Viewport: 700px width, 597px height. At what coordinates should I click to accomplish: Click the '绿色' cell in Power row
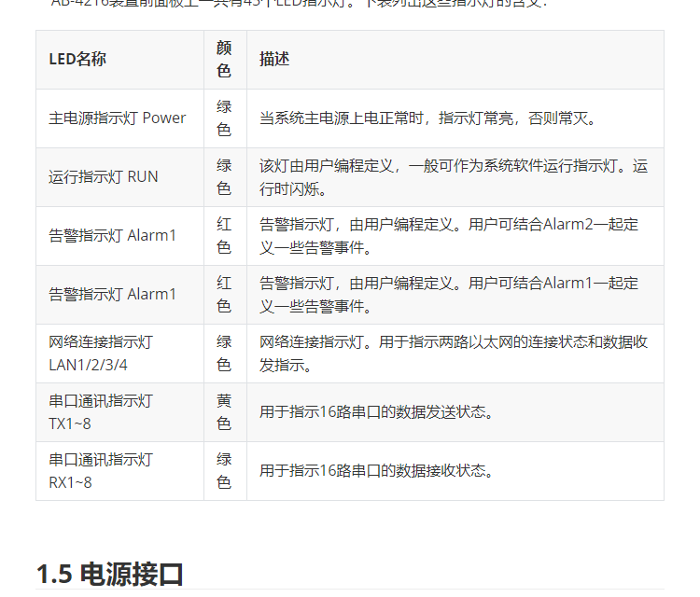tap(225, 118)
